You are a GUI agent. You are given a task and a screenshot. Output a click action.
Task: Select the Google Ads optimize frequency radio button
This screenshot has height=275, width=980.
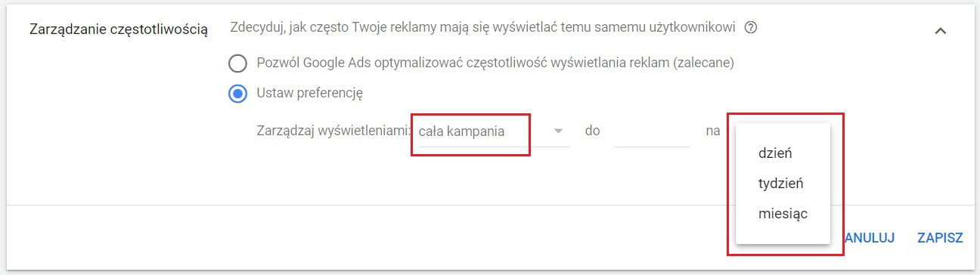click(238, 63)
